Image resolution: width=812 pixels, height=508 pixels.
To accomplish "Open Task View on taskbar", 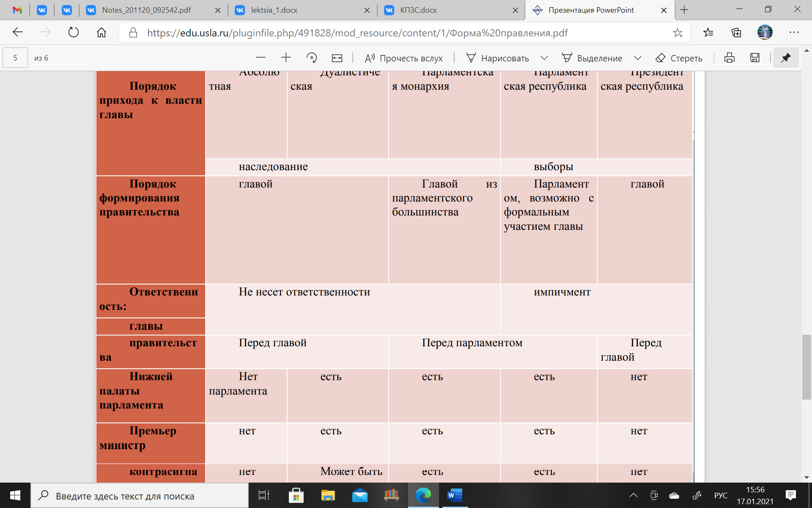I will click(x=264, y=495).
